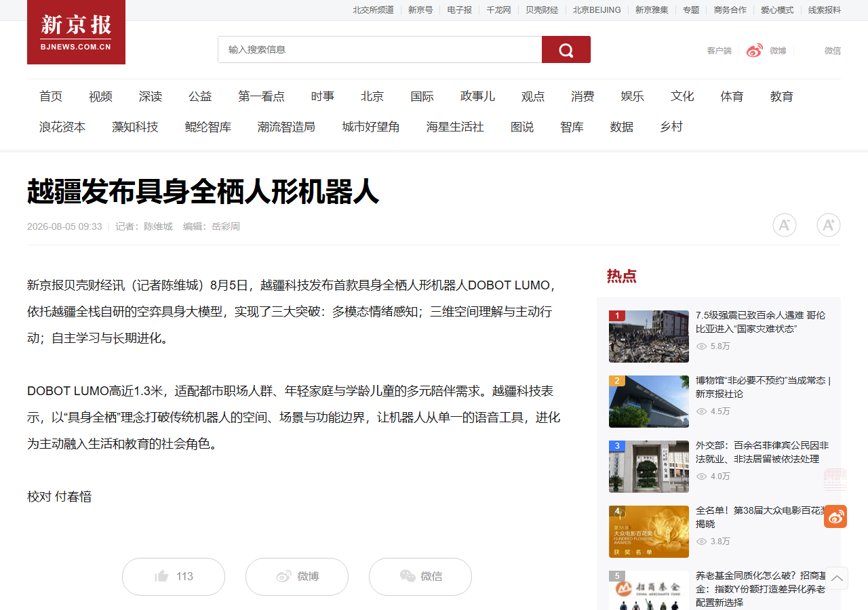868x610 pixels.
Task: Open the 时事 navigation section
Action: [323, 96]
